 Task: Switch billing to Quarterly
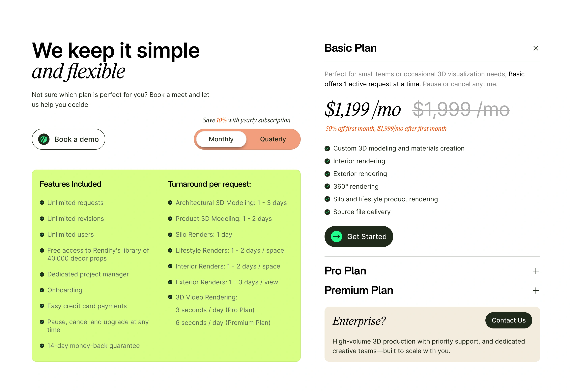[x=273, y=139]
